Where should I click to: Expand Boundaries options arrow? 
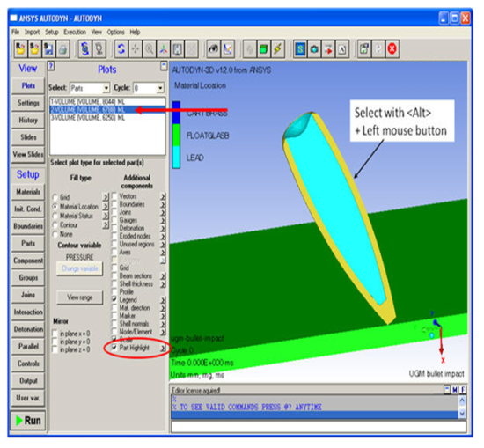tap(163, 204)
